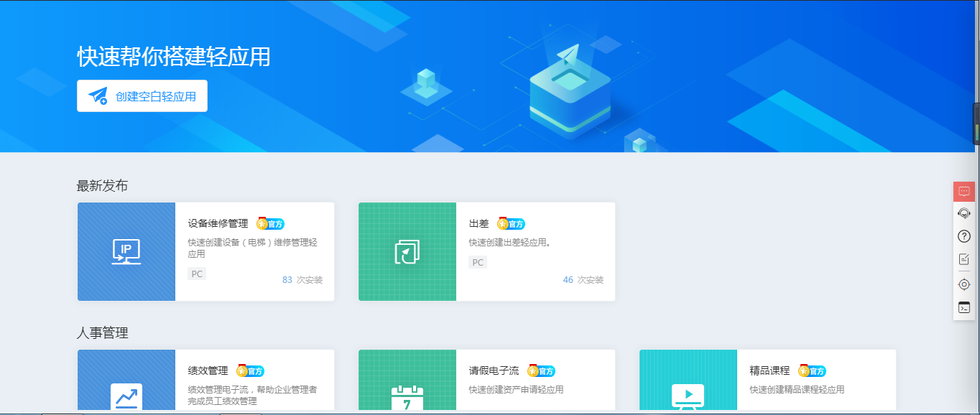
Task: Select the 精品课程 video player thumbnail
Action: click(x=688, y=380)
